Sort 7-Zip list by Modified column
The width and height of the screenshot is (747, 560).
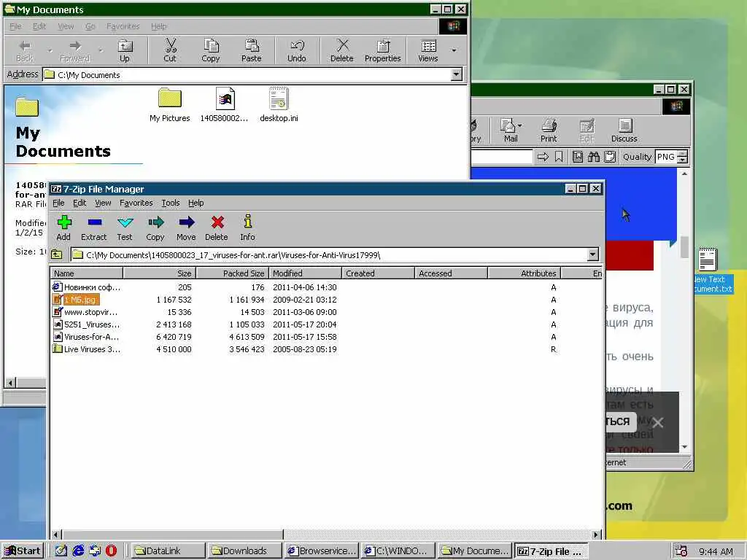306,273
